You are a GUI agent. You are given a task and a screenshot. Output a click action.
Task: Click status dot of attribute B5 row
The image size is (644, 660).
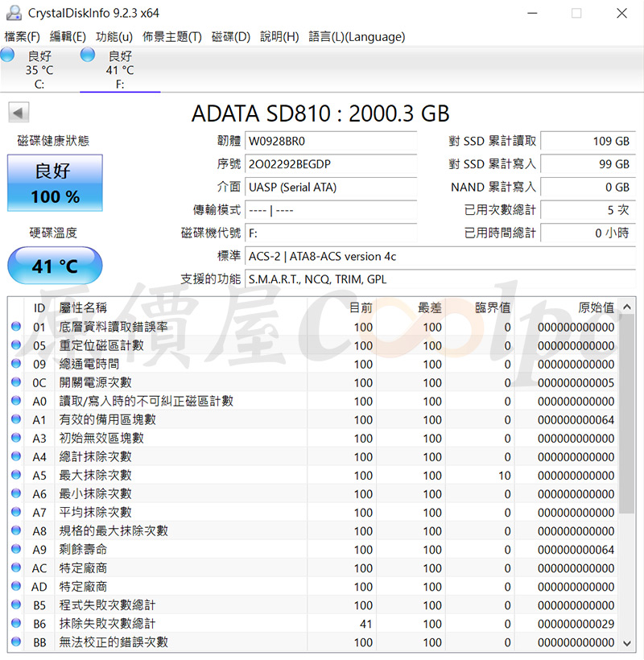click(16, 604)
